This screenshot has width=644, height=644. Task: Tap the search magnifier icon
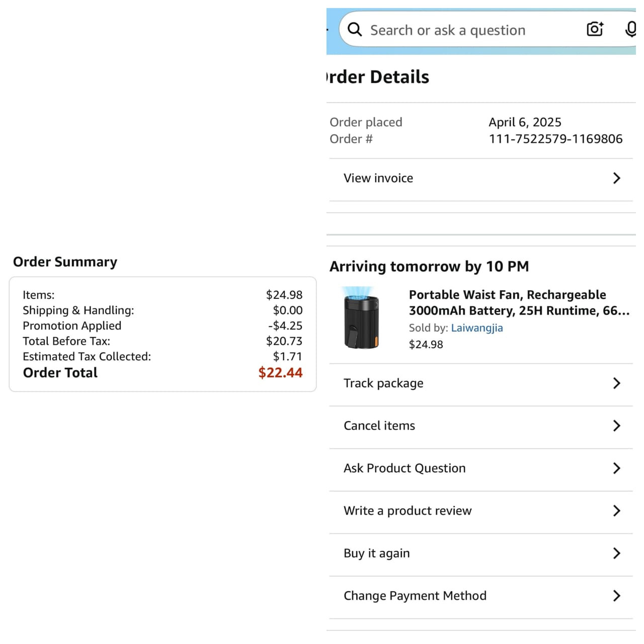point(355,30)
